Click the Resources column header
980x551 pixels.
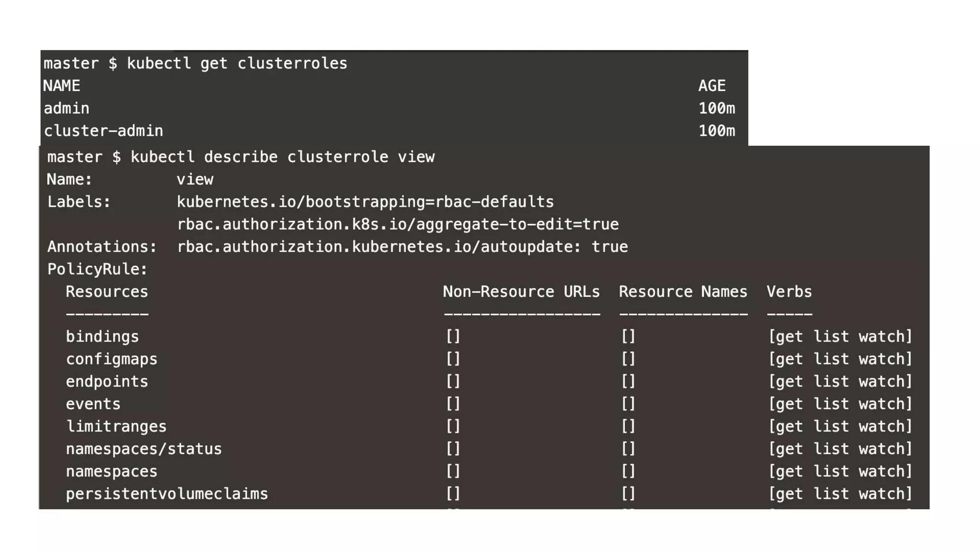107,292
